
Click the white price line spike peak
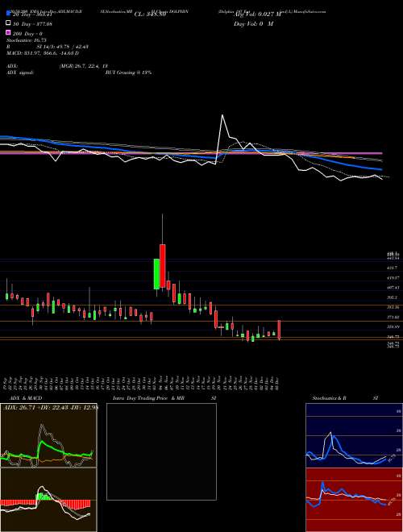(x=222, y=115)
